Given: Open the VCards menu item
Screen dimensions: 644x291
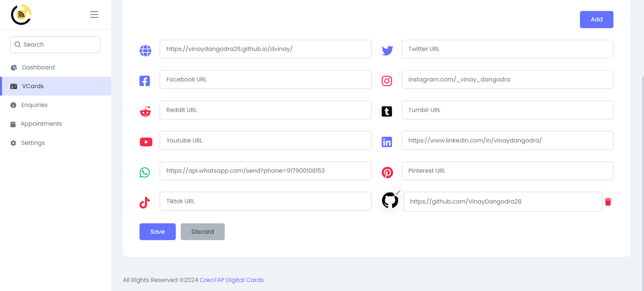Looking at the screenshot, I should coord(56,86).
